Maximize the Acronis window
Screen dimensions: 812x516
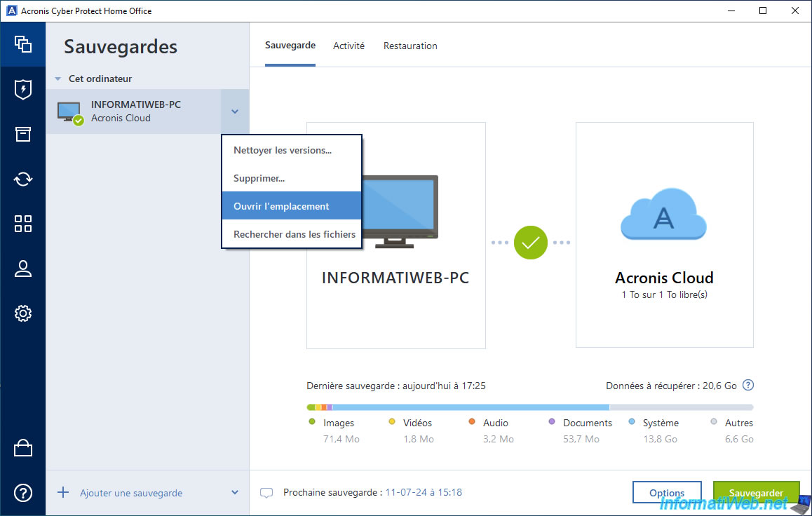click(763, 11)
